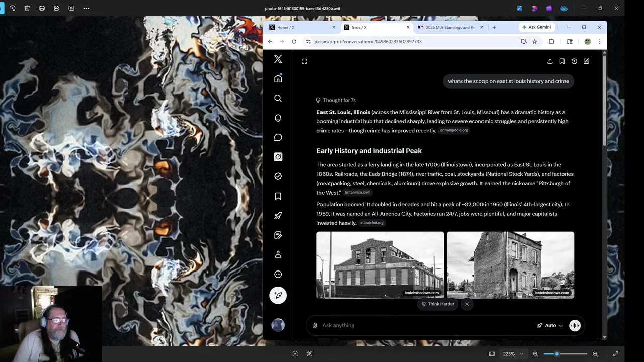The image size is (644, 362).
Task: Share the Grok conversation
Action: [x=550, y=61]
